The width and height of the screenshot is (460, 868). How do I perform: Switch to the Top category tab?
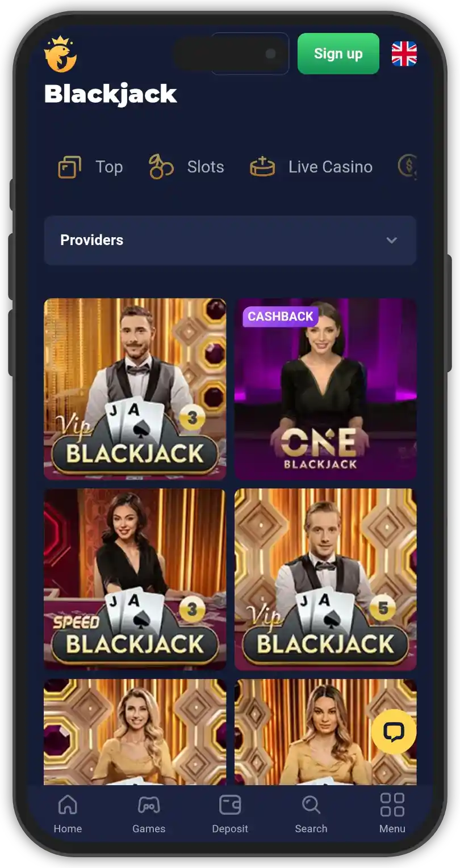click(90, 167)
